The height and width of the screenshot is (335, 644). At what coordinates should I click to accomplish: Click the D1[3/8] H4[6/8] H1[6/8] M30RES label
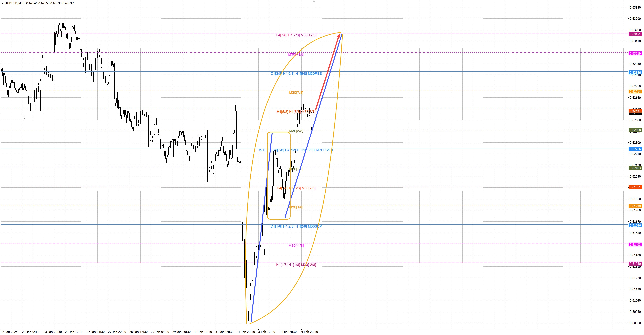pos(296,74)
